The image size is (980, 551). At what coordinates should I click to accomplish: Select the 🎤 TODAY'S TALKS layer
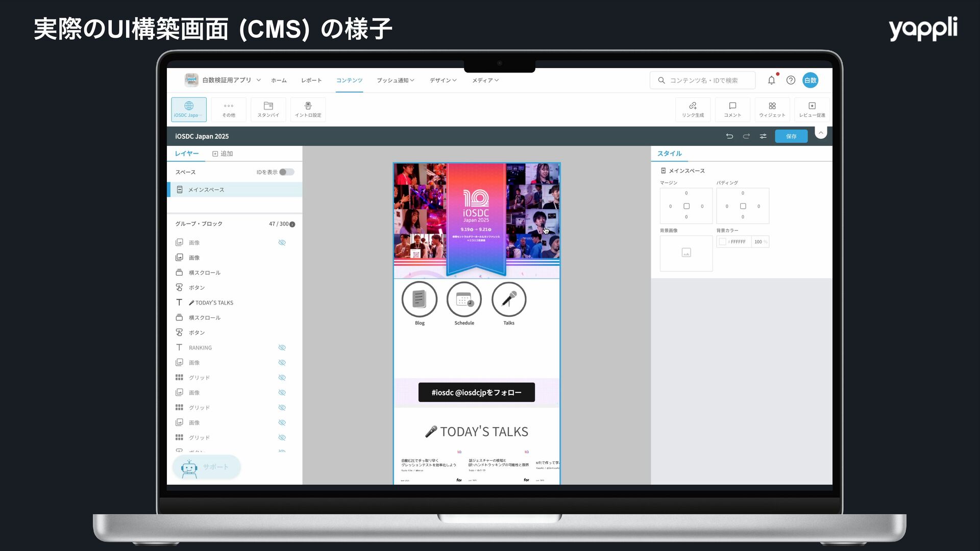click(235, 303)
